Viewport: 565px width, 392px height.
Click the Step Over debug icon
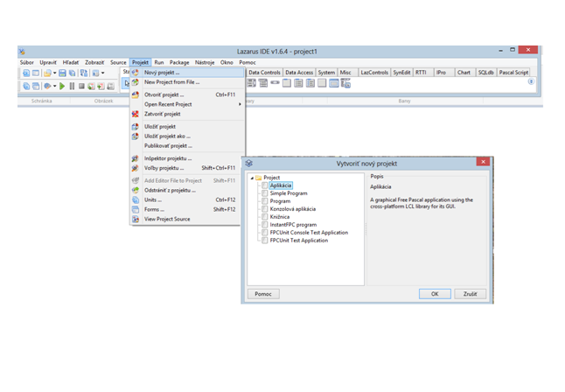click(101, 86)
